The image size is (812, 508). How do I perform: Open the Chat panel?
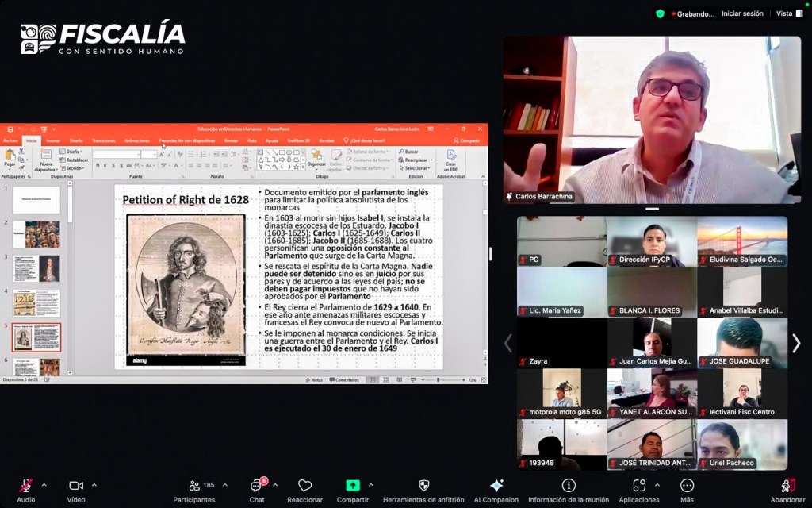[x=257, y=486]
